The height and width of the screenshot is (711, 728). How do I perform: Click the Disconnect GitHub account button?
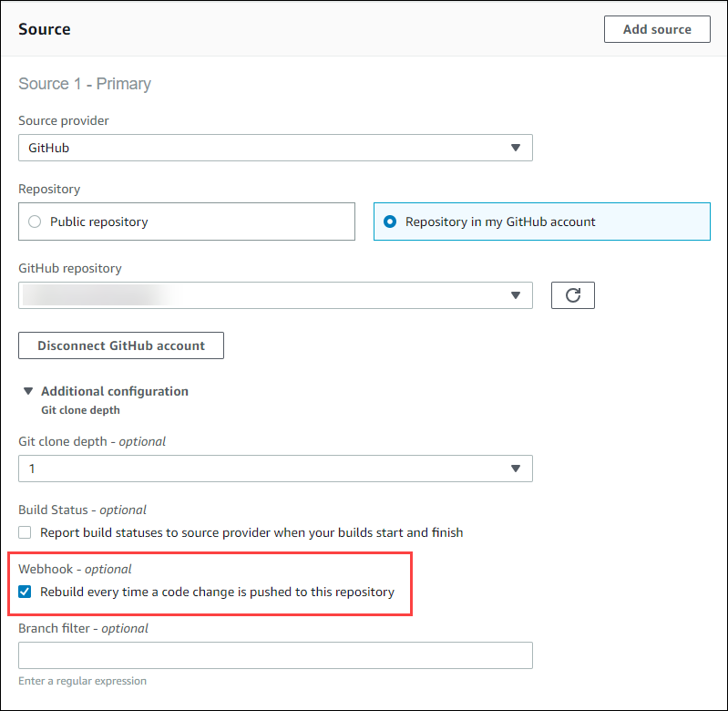pos(121,345)
